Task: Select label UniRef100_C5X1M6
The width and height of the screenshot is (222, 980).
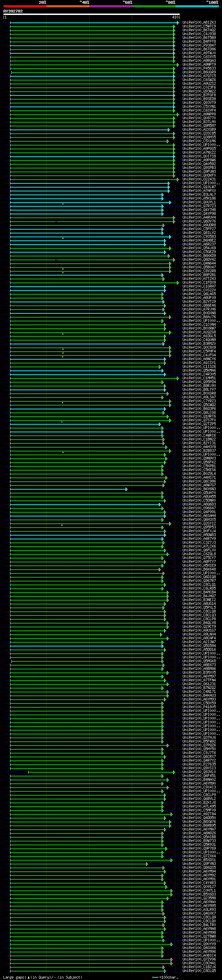Action: click(x=199, y=141)
